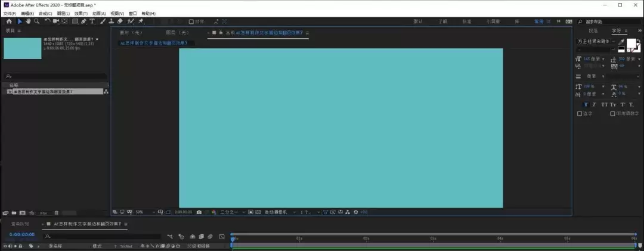Open the 二分之一 resolution dropdown
Viewport: 644px width, 251px height.
pos(233,212)
